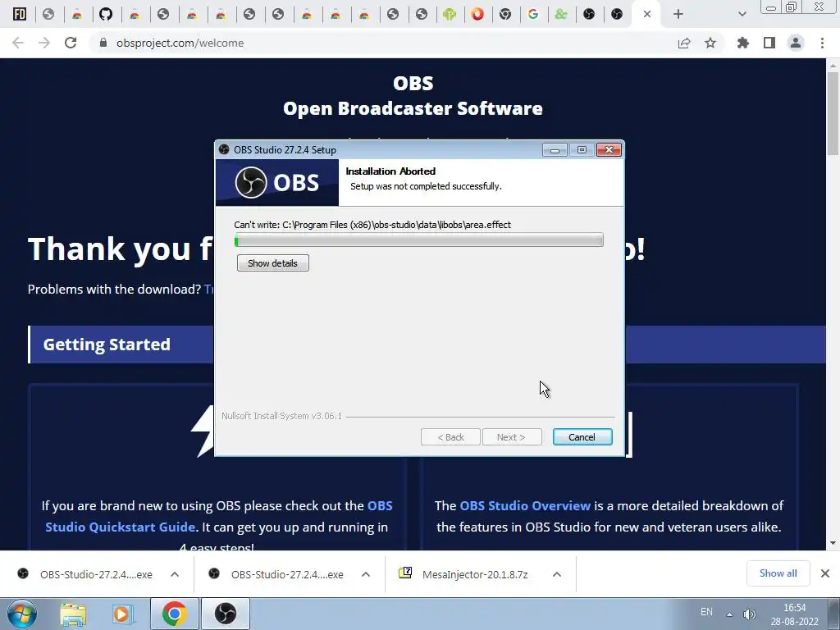Click Show details in OBS Setup
This screenshot has height=630, width=840.
click(x=272, y=263)
